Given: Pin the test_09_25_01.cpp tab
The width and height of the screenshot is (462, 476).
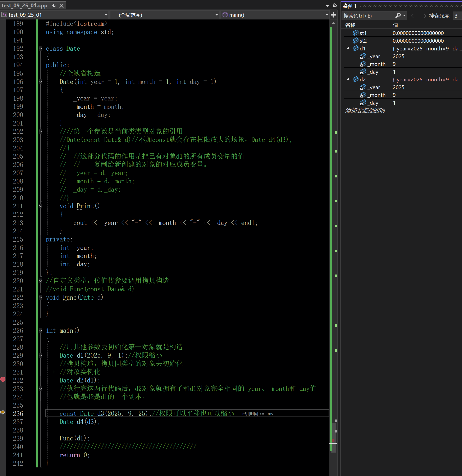Looking at the screenshot, I should tap(54, 6).
